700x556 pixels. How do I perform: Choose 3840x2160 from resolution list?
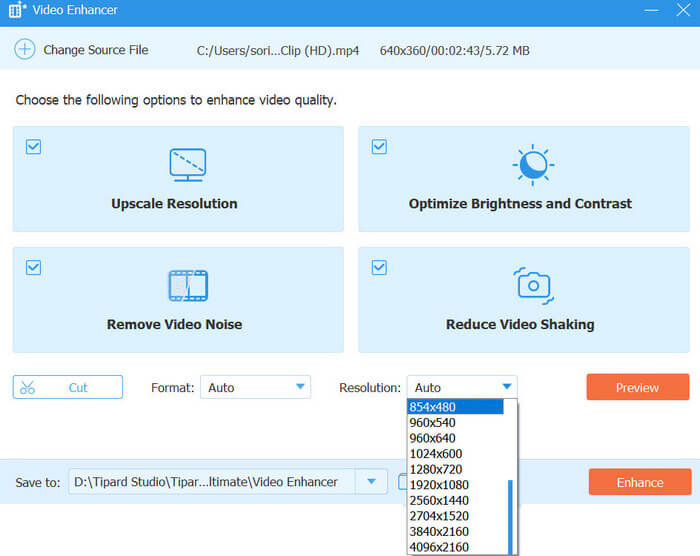(455, 531)
